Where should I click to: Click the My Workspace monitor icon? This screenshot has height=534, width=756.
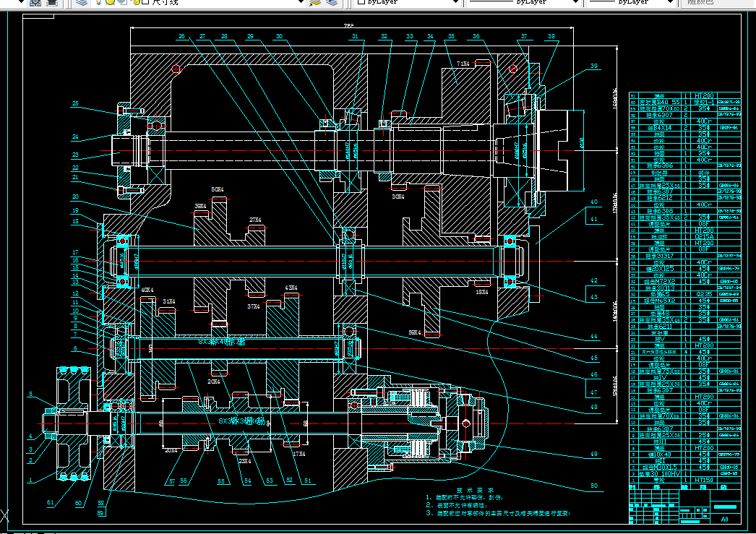pyautogui.click(x=51, y=2)
